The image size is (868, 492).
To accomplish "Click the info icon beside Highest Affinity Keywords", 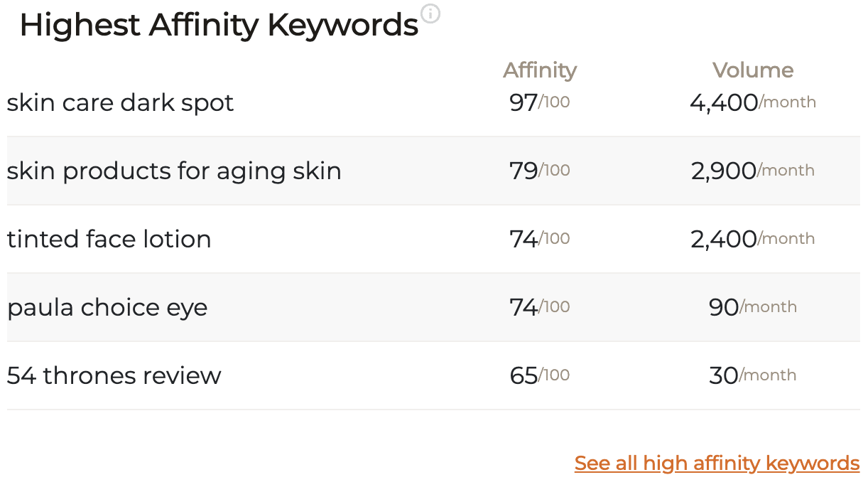I will [430, 14].
